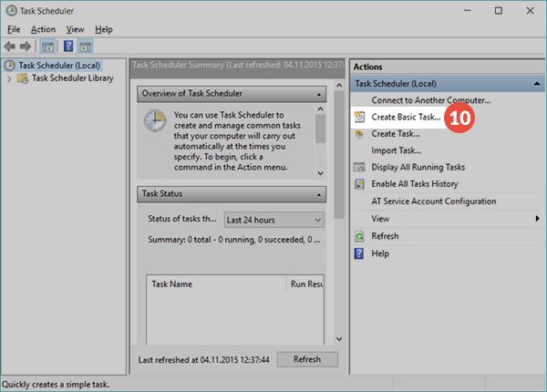Open the View menu in the menu bar
547x392 pixels.
pyautogui.click(x=76, y=30)
